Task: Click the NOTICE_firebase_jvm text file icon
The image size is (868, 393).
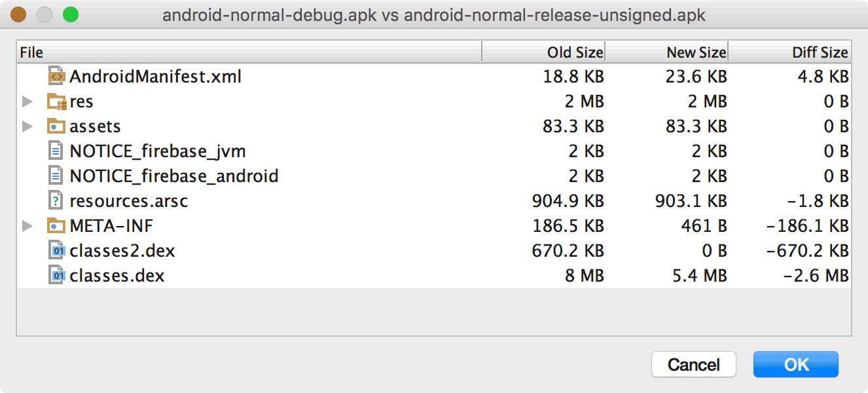Action: 56,151
